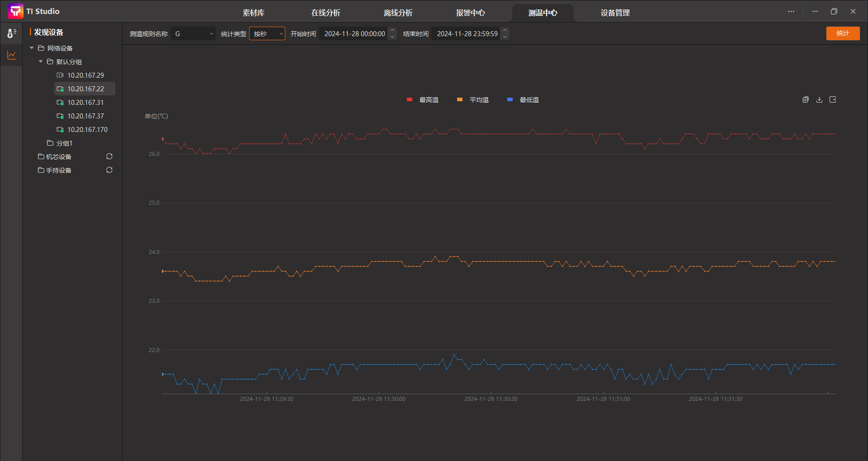Collapse the 默认分组 group arrow
Viewport: 868px width, 461px height.
41,61
